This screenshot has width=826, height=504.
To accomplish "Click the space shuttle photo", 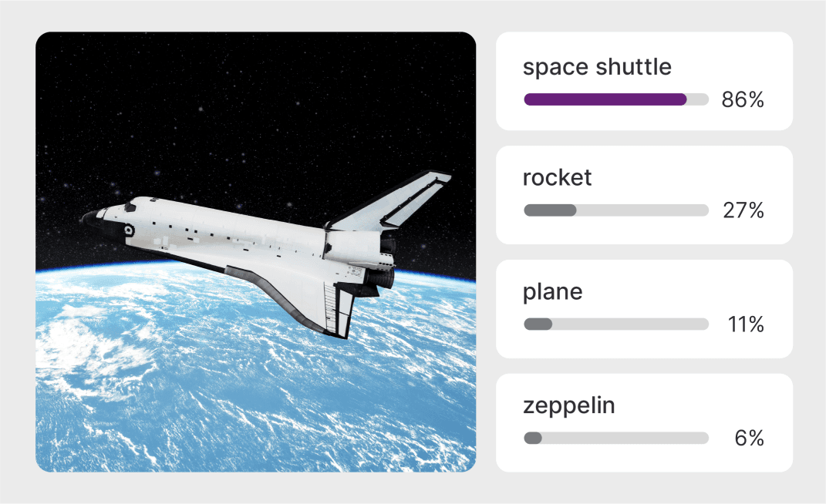I will click(255, 252).
